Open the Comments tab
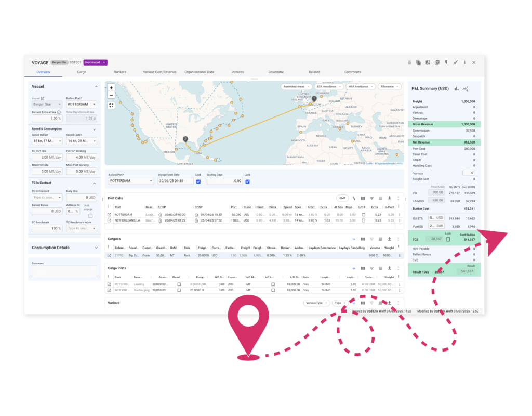The width and height of the screenshot is (532, 416). [x=353, y=72]
